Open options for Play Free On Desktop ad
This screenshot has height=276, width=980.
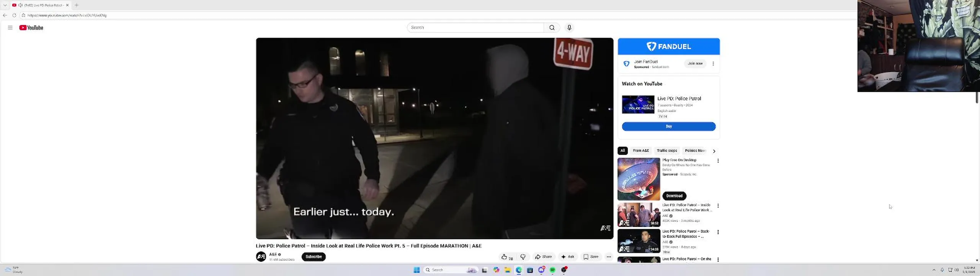click(718, 161)
